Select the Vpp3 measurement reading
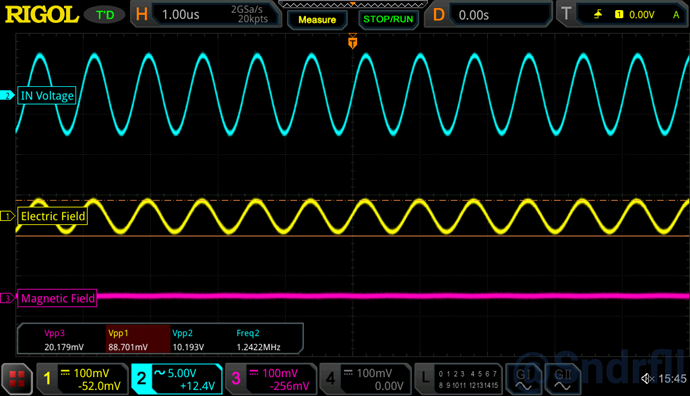This screenshot has height=396, width=690. [63, 340]
